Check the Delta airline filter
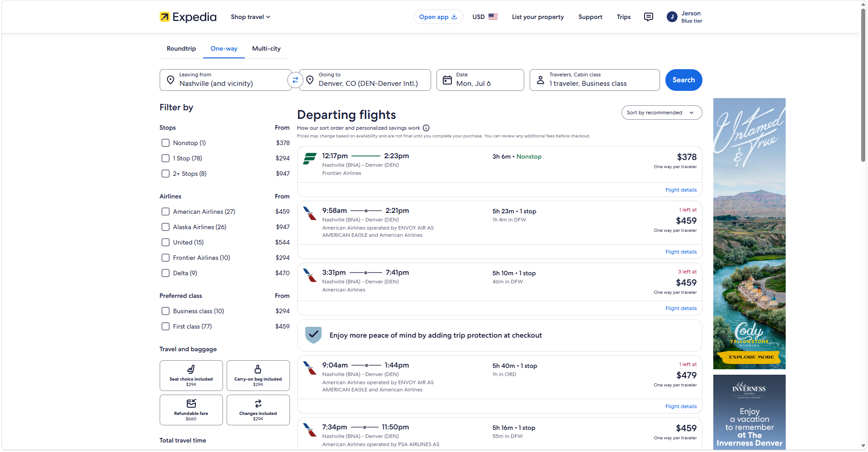Screen dimensions: 868x452 (166, 273)
